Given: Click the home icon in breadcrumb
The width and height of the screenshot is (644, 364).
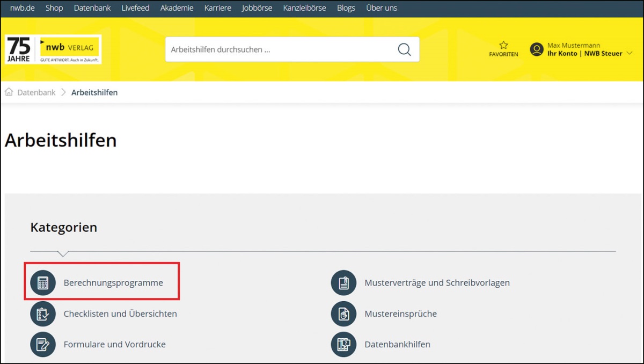Looking at the screenshot, I should [9, 92].
